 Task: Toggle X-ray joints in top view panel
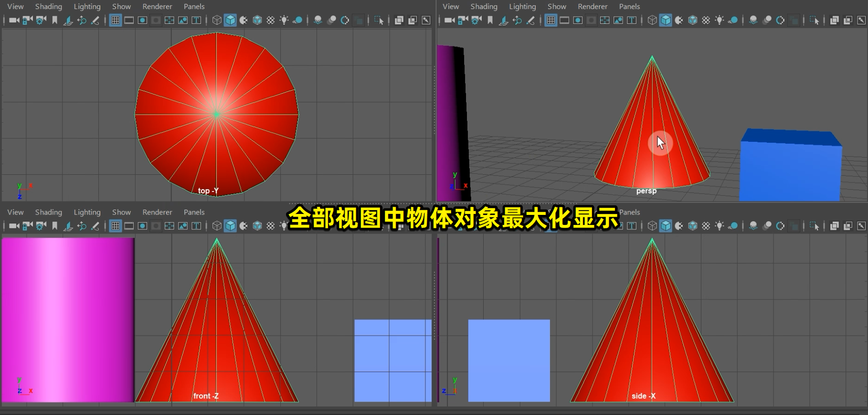click(426, 20)
